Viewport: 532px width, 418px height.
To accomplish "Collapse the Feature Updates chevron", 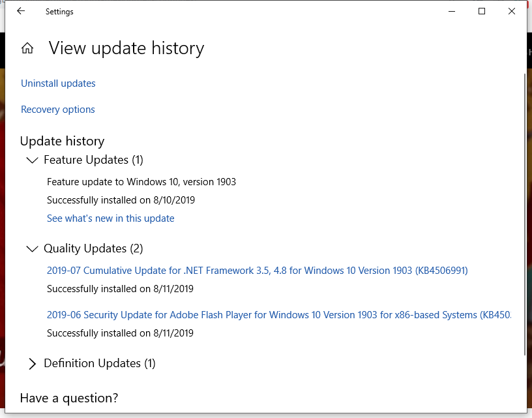I will click(32, 160).
